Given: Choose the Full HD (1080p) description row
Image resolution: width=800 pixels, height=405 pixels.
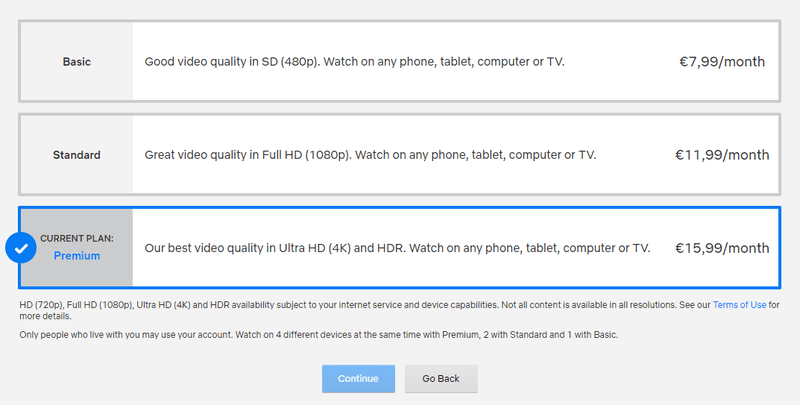Looking at the screenshot, I should pyautogui.click(x=370, y=155).
